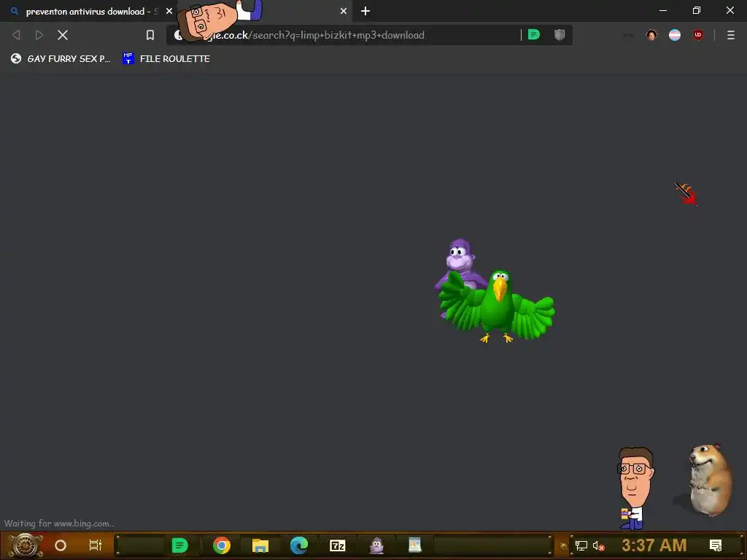
Task: Open the pink-blue striped flag extension icon
Action: click(x=675, y=35)
